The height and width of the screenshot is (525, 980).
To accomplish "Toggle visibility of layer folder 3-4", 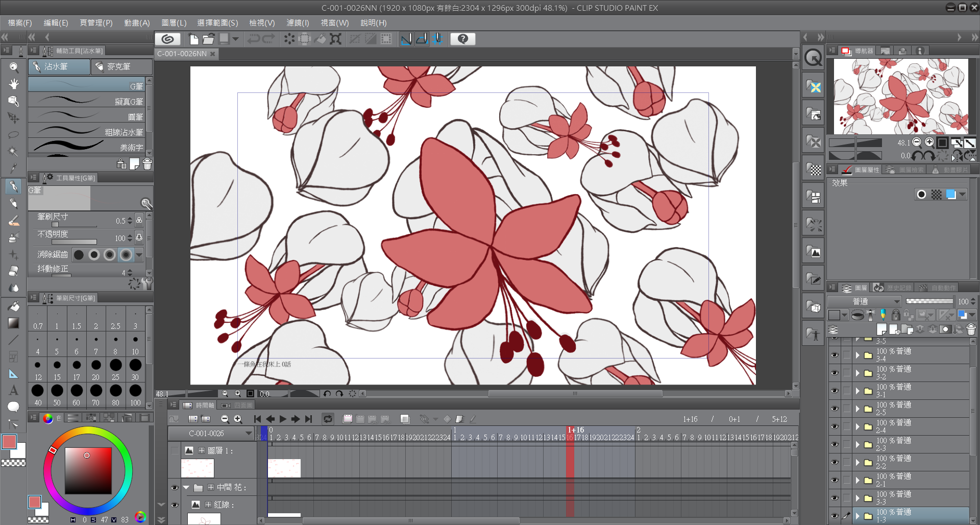I will pyautogui.click(x=835, y=355).
